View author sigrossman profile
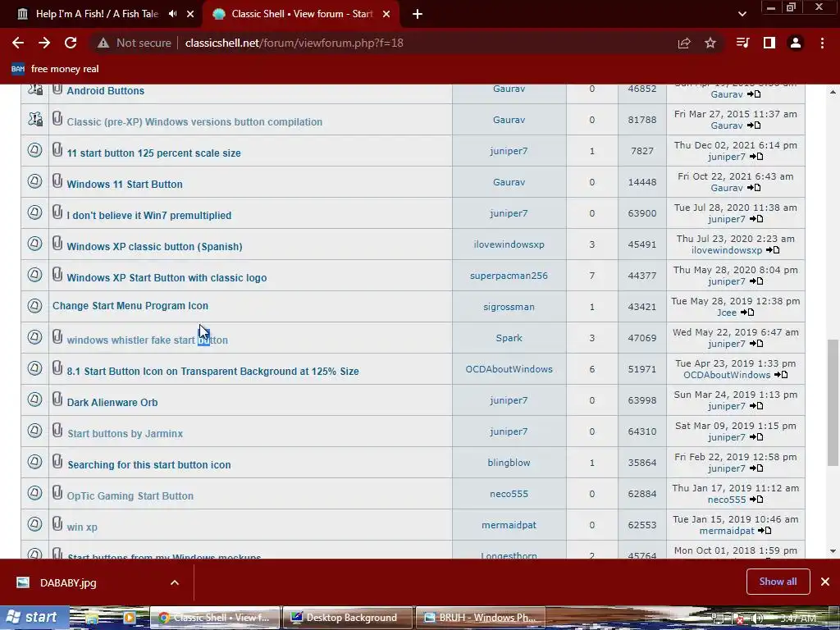This screenshot has height=630, width=840. click(x=509, y=307)
